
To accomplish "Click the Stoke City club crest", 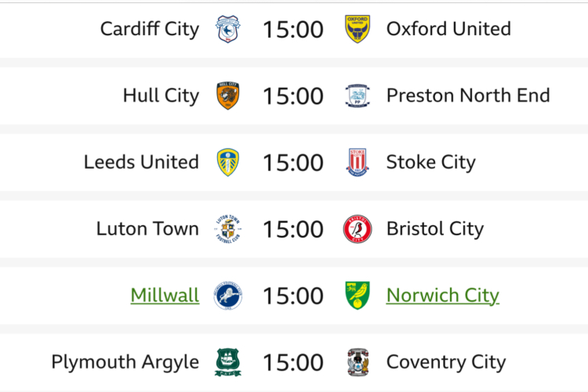I will click(x=358, y=162).
